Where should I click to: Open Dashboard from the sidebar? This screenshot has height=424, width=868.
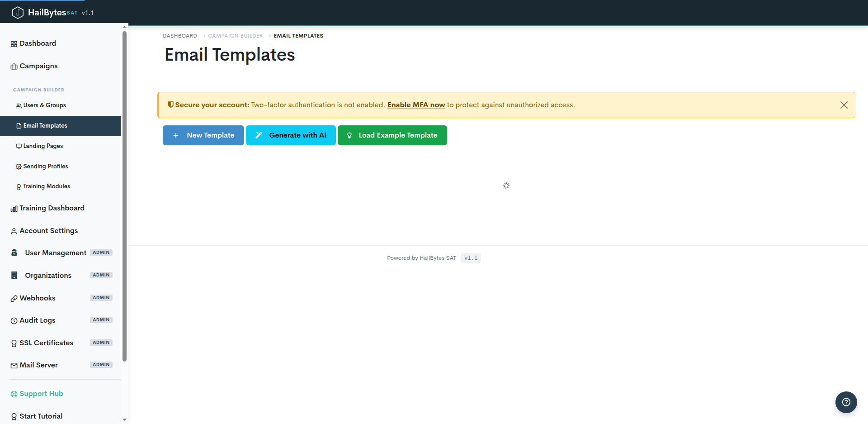point(61,43)
